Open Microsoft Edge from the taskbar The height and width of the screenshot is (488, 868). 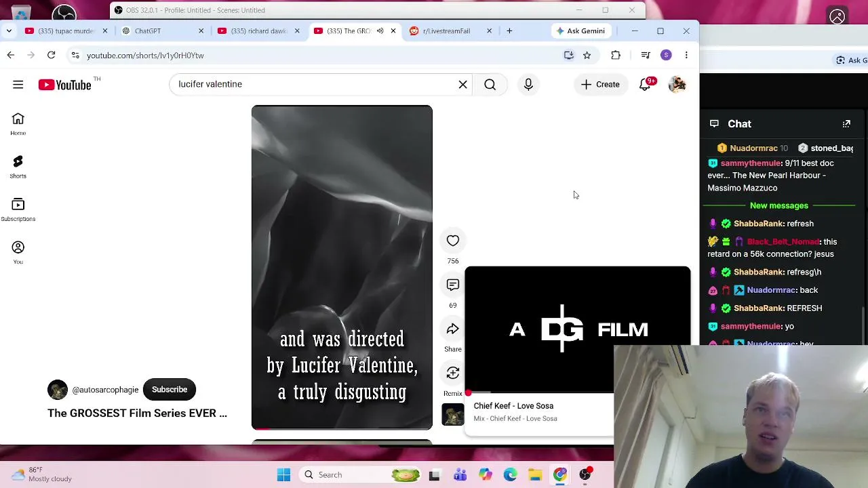(x=510, y=475)
